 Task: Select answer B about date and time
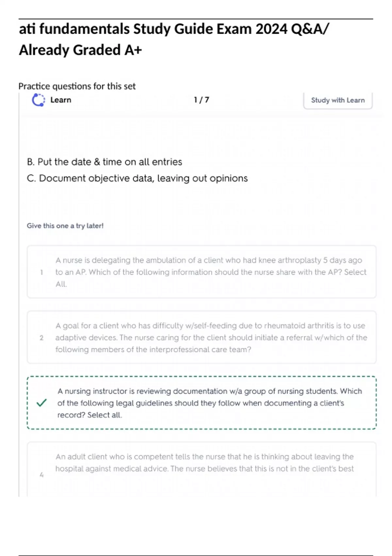[x=105, y=162]
